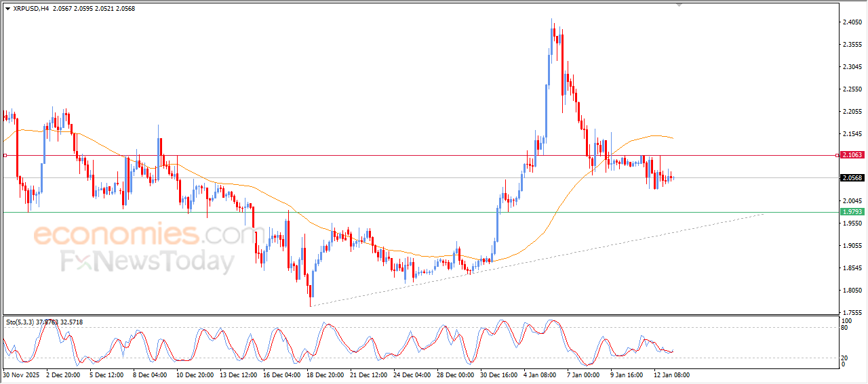Screen dimensions: 868x384
Task: Click the stochastic scale value 20
Action: point(845,358)
